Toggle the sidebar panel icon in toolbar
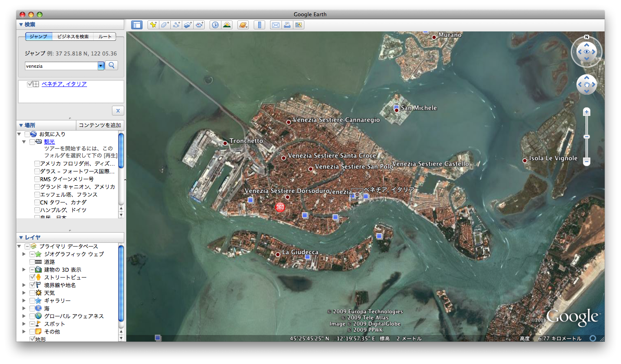 (136, 25)
